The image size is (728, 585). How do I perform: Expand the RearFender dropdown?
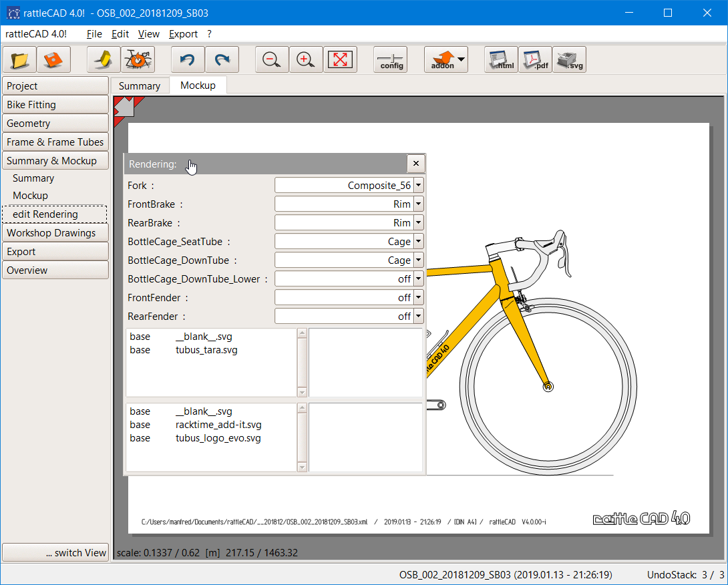coord(419,316)
